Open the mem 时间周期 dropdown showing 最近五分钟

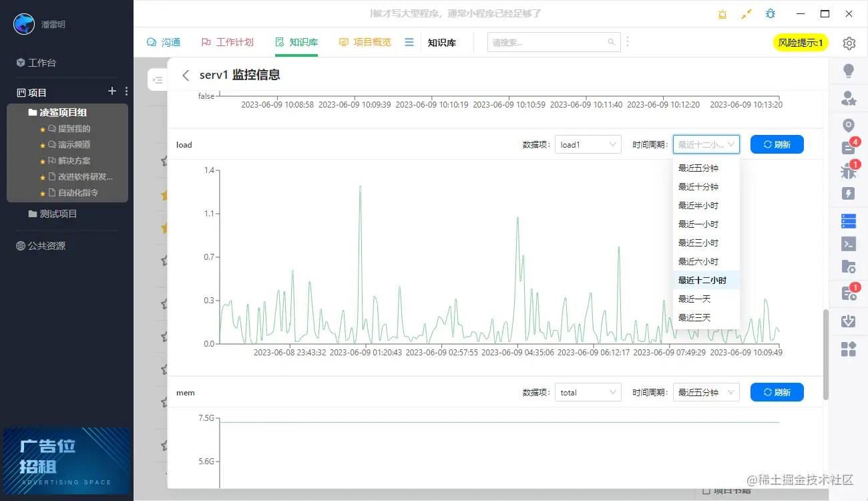pyautogui.click(x=706, y=392)
